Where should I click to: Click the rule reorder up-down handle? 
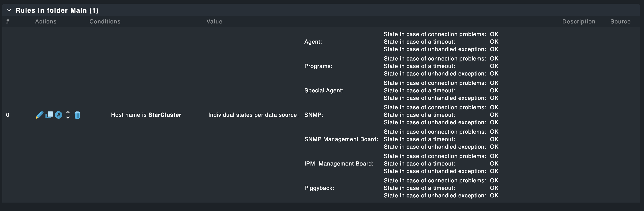pyautogui.click(x=68, y=115)
